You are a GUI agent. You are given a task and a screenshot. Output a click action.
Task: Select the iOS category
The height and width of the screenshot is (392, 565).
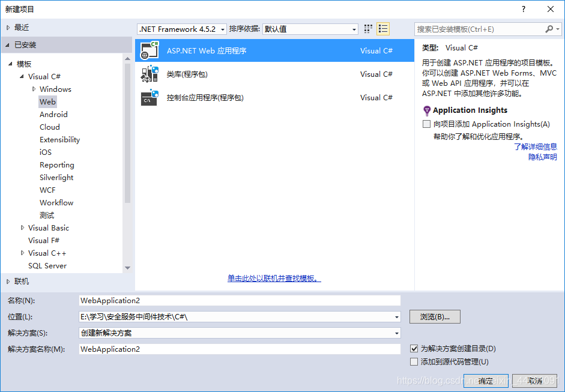46,152
